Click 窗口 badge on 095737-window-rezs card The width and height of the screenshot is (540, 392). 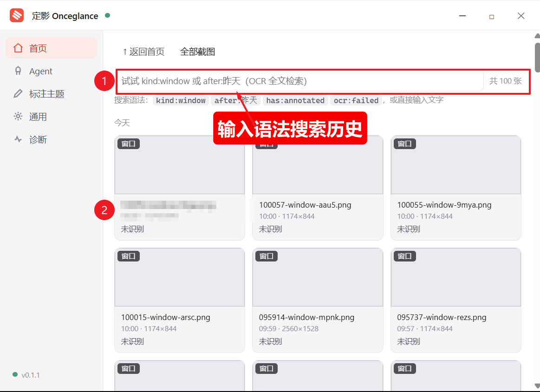(405, 256)
